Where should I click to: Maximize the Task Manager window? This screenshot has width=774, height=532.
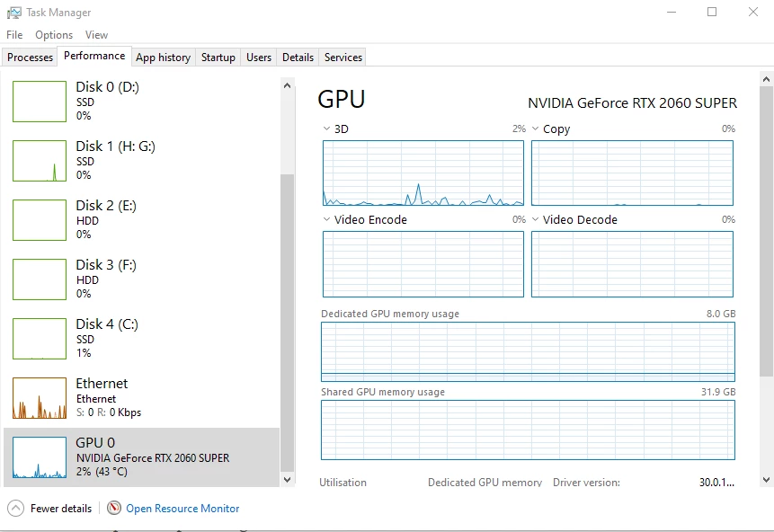[712, 12]
